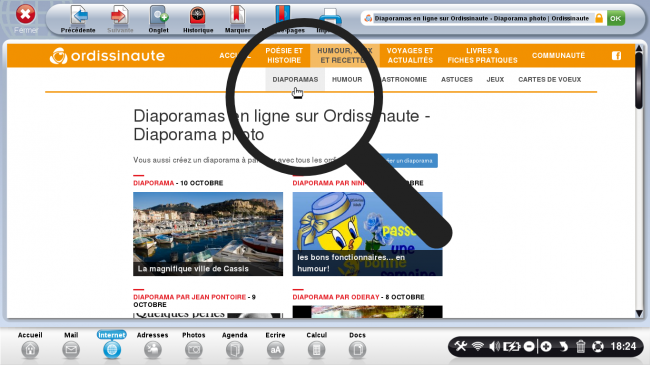Screen dimensions: 650x365
Task: Click 'Diaporama par Oderay' link
Action: (336, 297)
